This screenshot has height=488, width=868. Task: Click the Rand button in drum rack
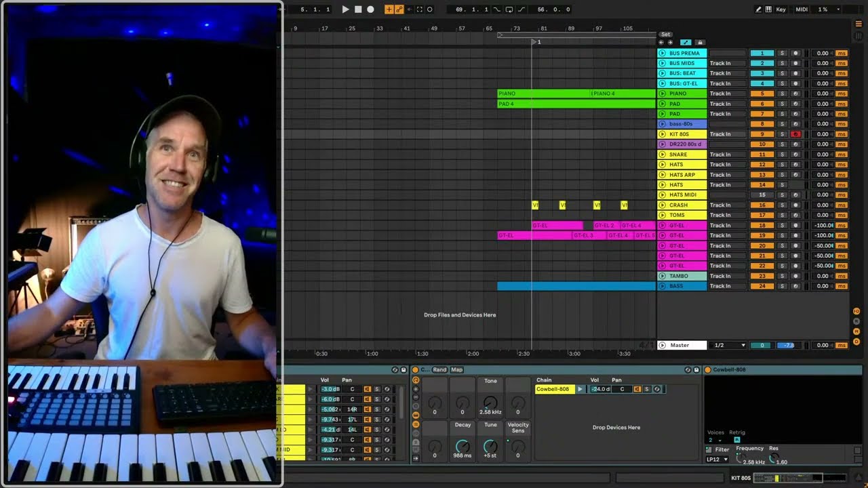pos(440,370)
